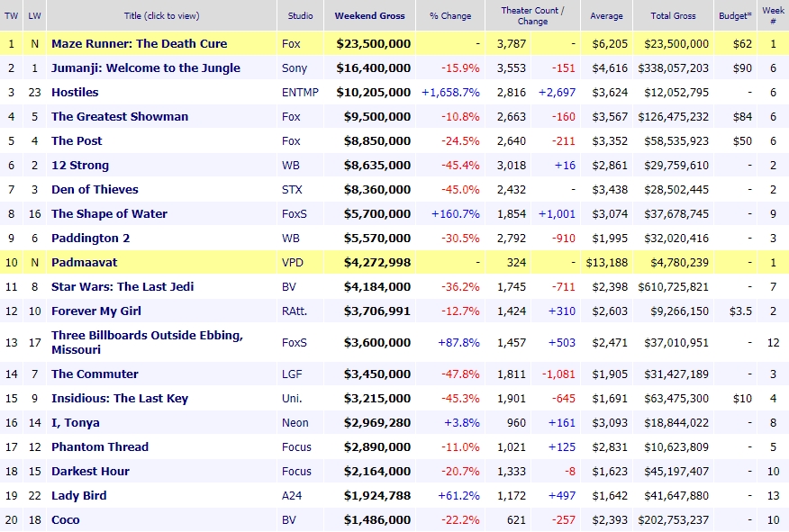
Task: Open FoxS studio for The Shape of Water
Action: tap(294, 213)
